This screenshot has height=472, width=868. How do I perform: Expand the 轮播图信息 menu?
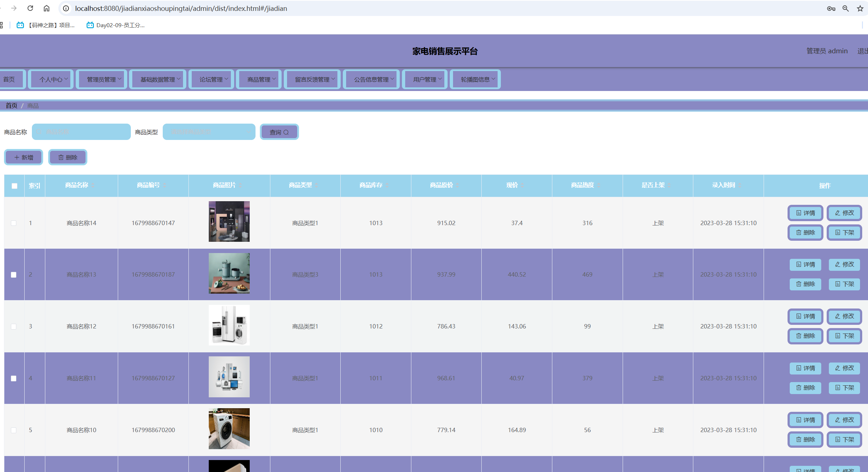coord(475,79)
